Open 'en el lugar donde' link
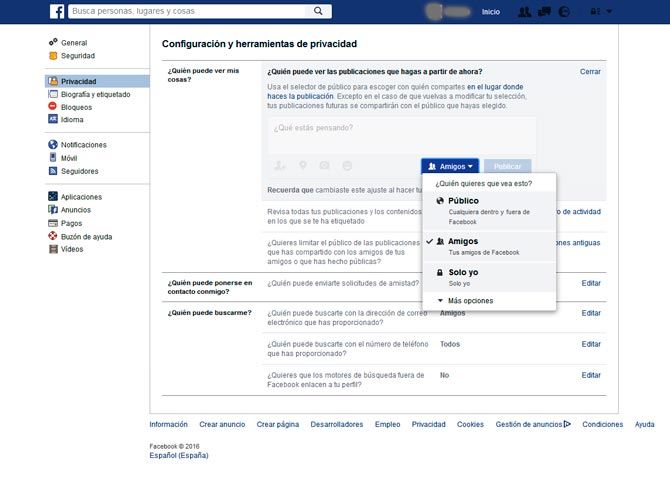 [x=495, y=87]
